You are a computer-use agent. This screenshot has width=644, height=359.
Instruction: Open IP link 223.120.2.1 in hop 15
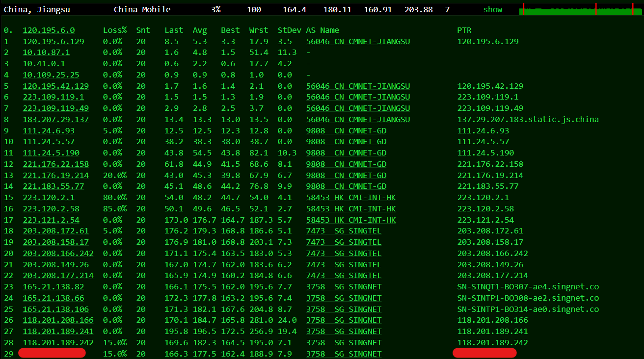point(49,198)
